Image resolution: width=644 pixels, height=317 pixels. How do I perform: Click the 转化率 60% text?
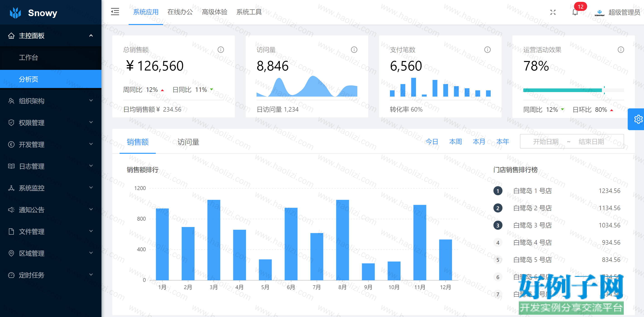coord(406,110)
